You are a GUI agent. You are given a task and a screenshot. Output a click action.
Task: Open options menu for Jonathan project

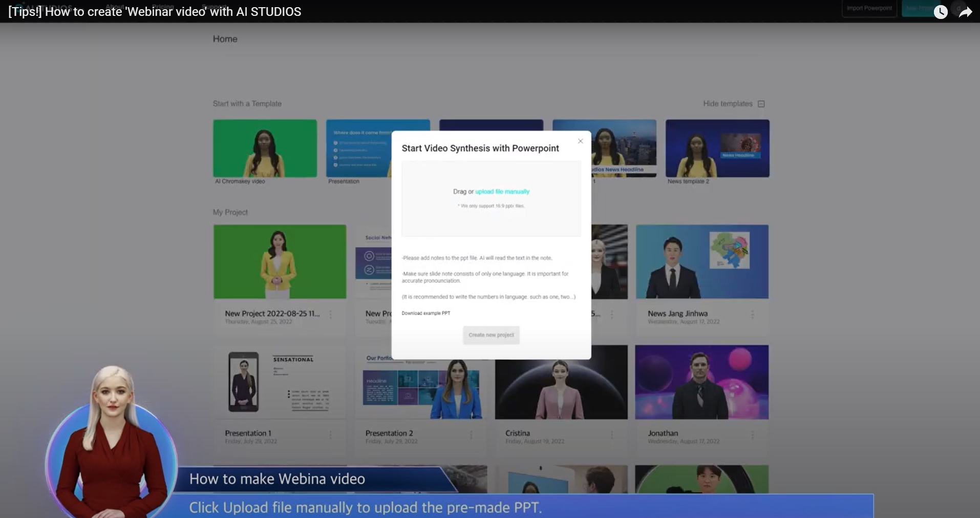point(752,435)
